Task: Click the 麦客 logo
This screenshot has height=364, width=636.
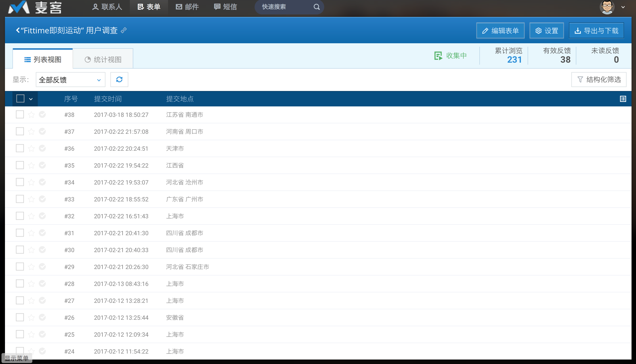Action: [35, 7]
